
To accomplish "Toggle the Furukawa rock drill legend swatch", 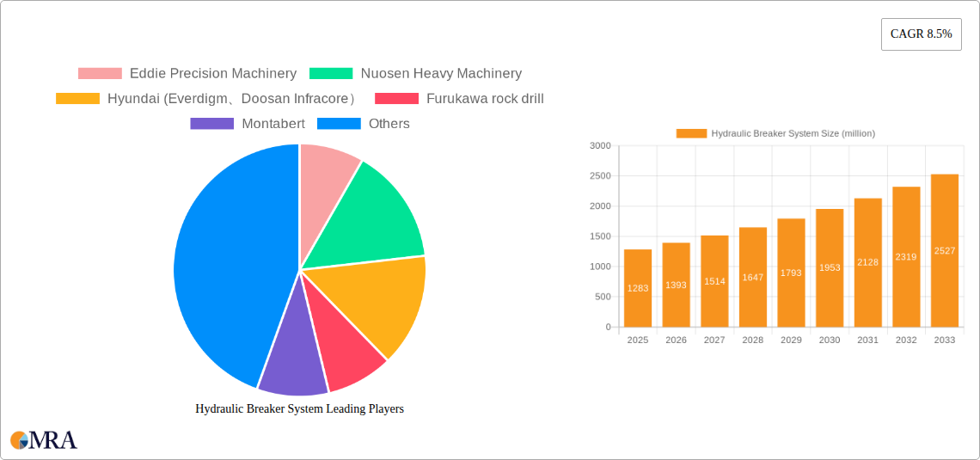I will click(397, 99).
